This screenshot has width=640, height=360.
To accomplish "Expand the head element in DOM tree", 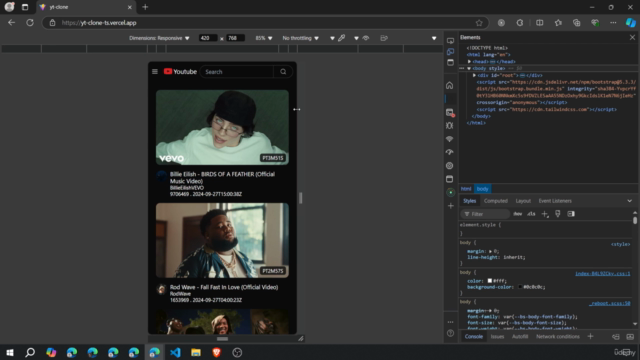I will pos(469,62).
